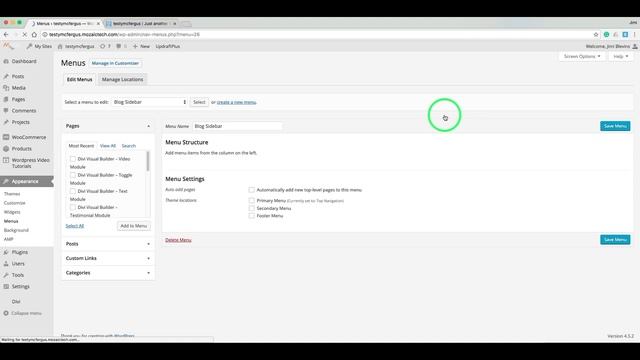The width and height of the screenshot is (640, 360).
Task: Check Divi Visual Builder – Testimonial Module
Action: click(x=73, y=207)
